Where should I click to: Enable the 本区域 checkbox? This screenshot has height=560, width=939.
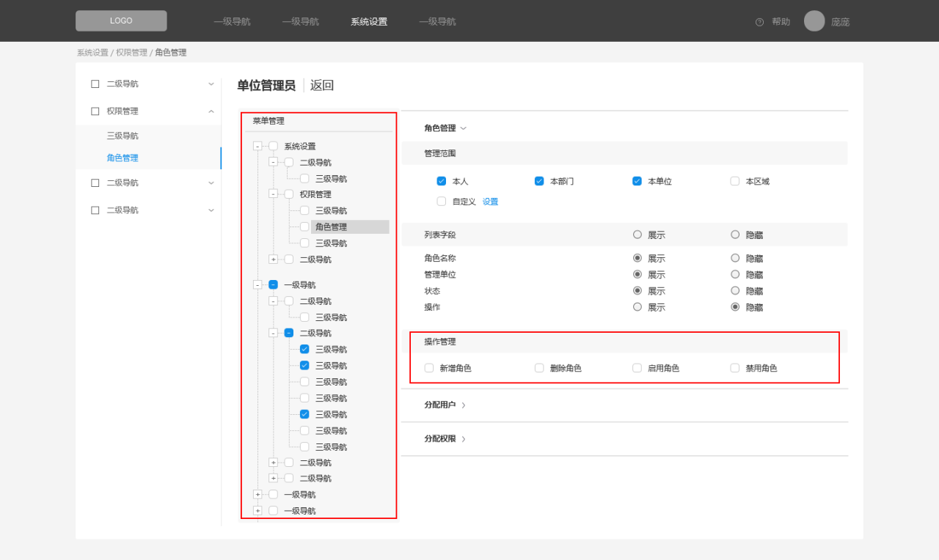(x=734, y=181)
